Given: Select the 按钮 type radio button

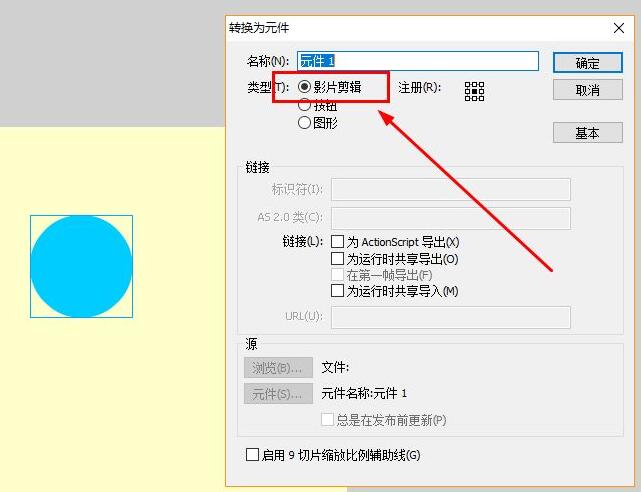Looking at the screenshot, I should tap(304, 105).
